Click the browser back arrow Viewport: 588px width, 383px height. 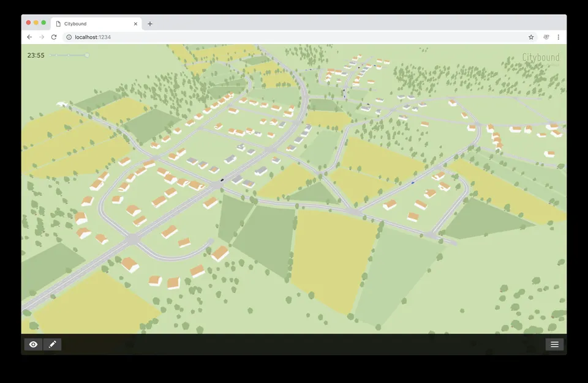coord(29,37)
